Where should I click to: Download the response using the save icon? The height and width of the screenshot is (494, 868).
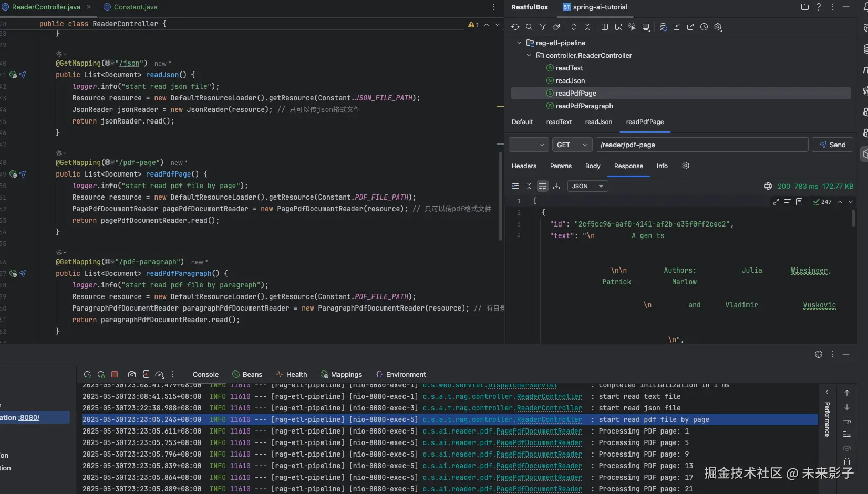(556, 186)
